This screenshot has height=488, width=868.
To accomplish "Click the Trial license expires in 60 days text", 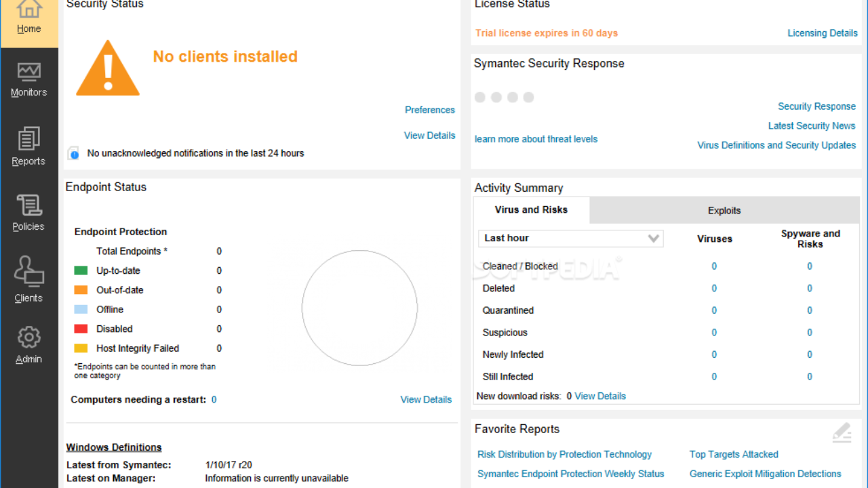I will click(547, 33).
